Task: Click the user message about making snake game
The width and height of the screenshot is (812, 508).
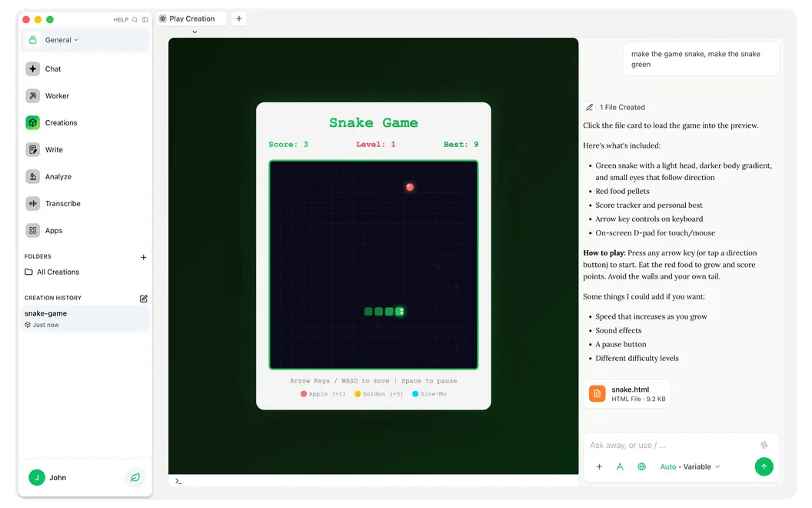Action: click(x=701, y=59)
